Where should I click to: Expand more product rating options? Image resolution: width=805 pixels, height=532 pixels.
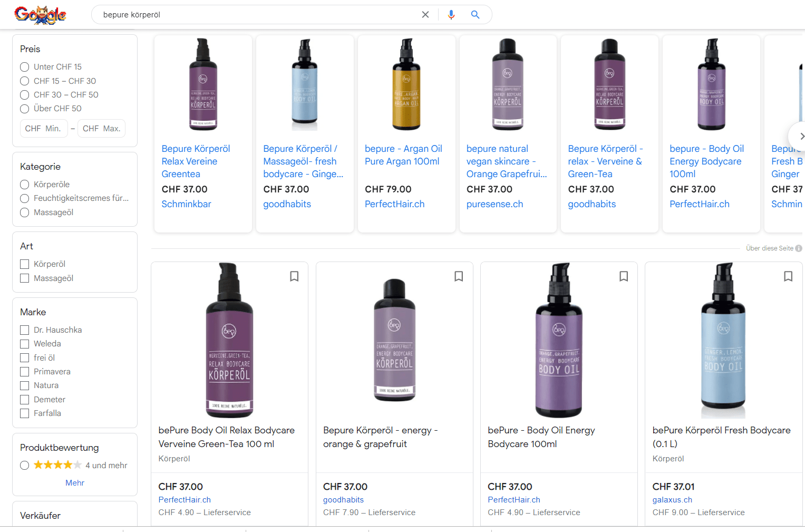(75, 483)
